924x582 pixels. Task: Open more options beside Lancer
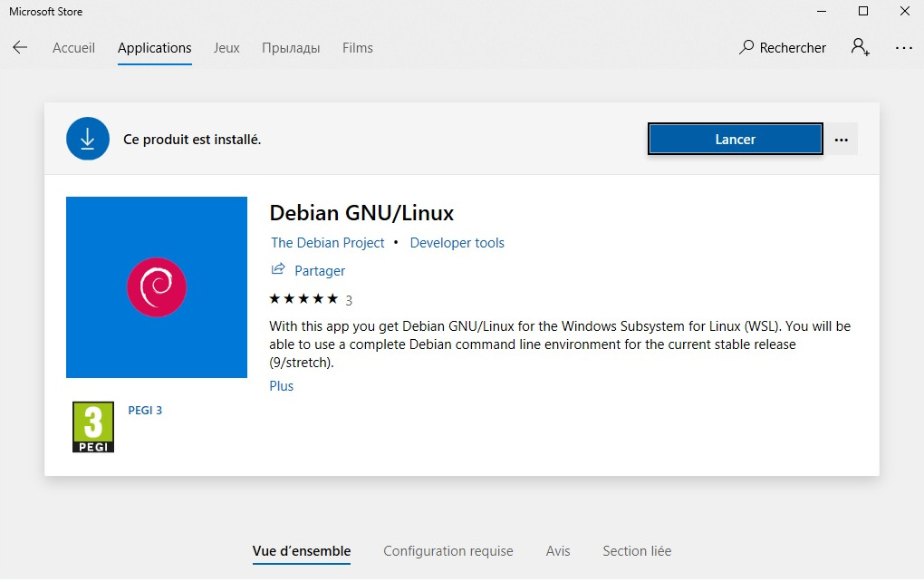pos(841,140)
